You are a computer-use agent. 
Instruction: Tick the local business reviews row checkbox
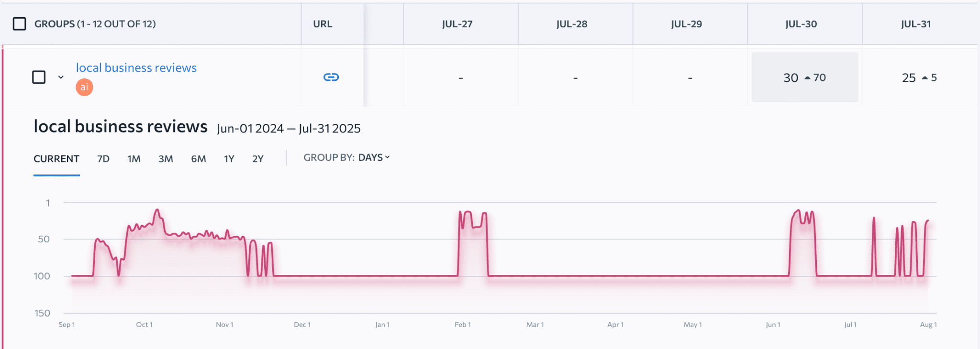tap(39, 77)
